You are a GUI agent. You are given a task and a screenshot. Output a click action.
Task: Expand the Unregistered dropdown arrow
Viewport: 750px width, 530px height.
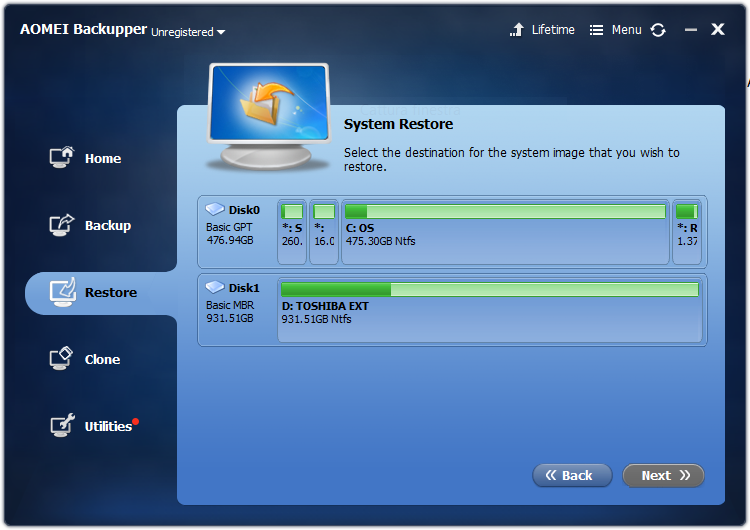click(221, 33)
